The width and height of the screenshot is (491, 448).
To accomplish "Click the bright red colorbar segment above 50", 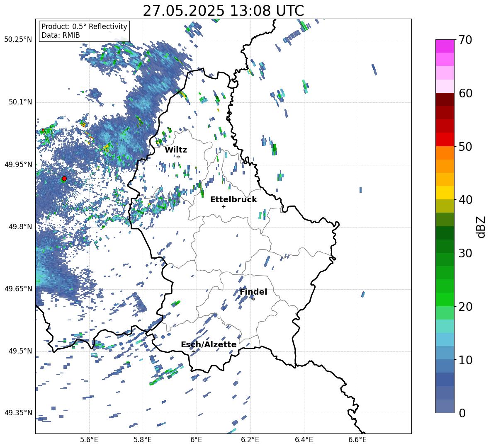I will (445, 139).
